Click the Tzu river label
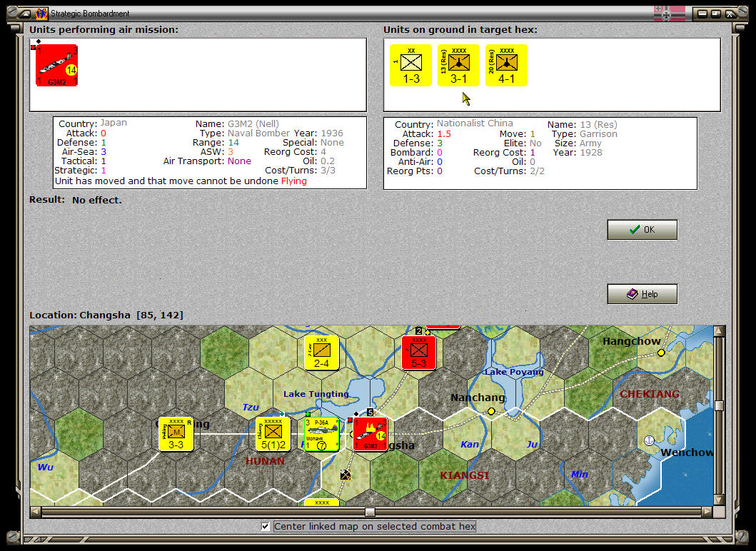 pos(251,408)
